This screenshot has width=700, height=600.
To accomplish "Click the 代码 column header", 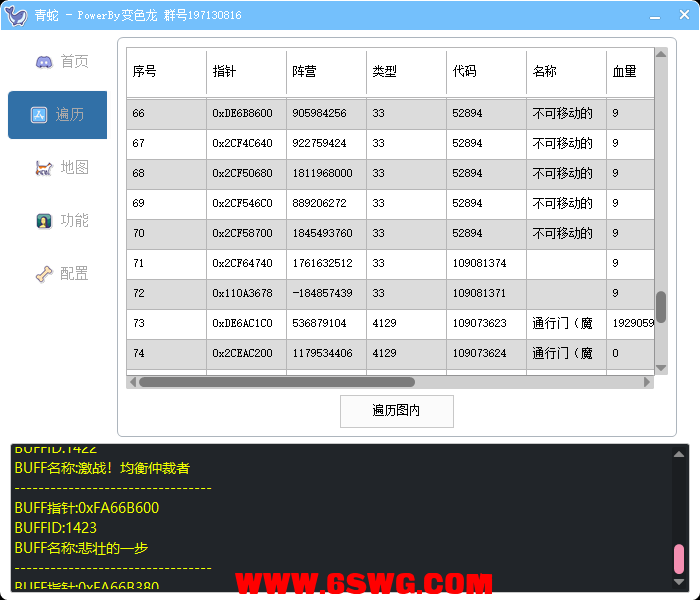I will (x=486, y=71).
